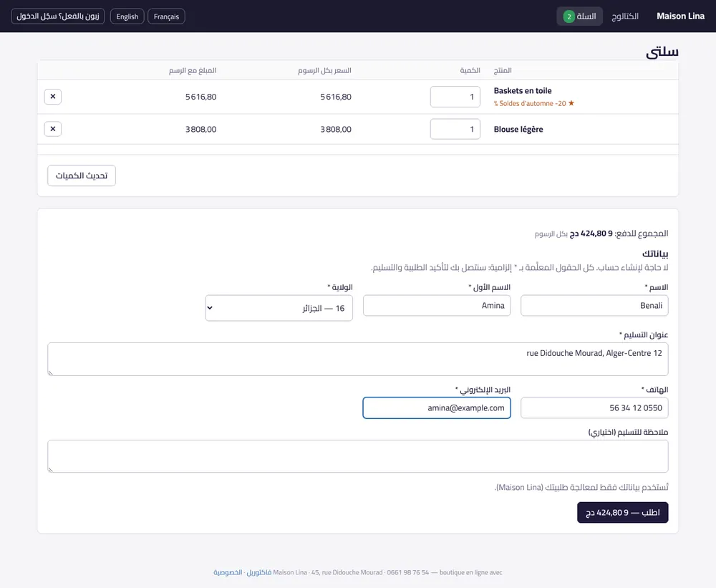Switch the language to English
The image size is (716, 588).
[x=127, y=16]
